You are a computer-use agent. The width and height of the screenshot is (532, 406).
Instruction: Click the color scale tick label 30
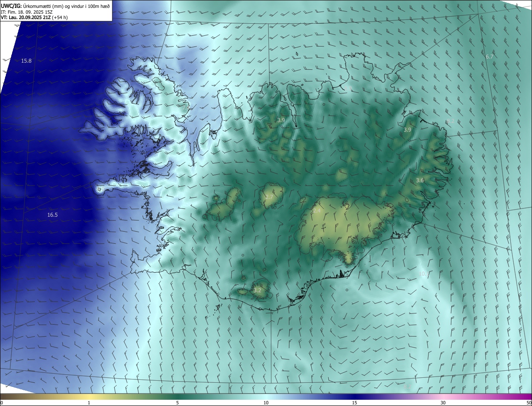(443, 403)
